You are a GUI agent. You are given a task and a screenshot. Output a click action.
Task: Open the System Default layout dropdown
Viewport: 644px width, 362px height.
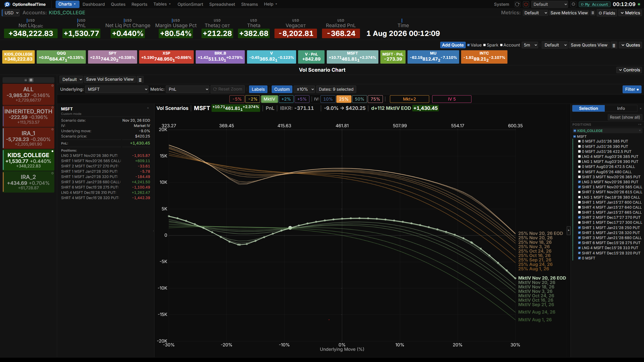click(x=550, y=4)
